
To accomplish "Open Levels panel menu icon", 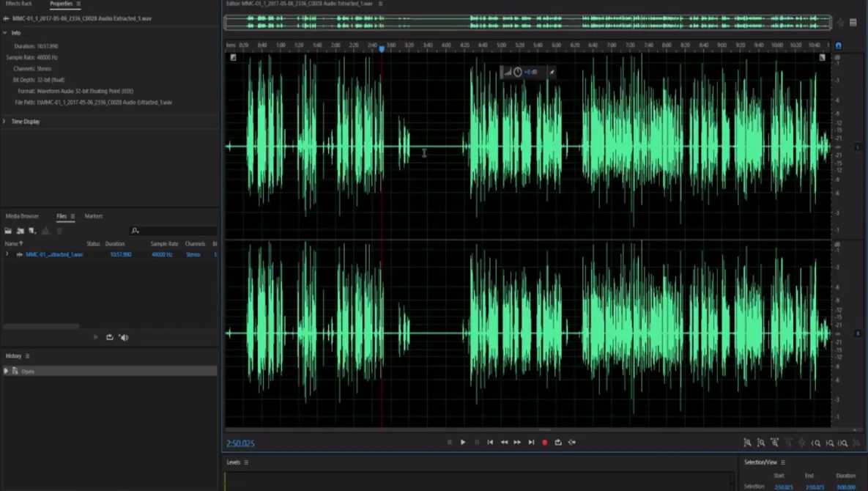I will pos(246,462).
